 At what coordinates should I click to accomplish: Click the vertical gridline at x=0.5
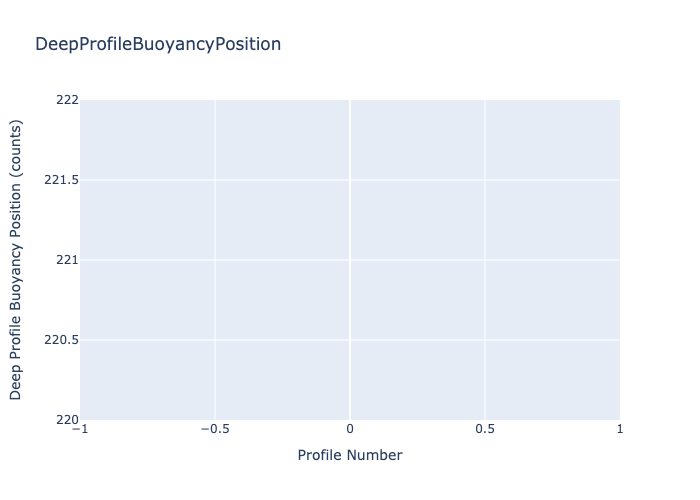click(x=485, y=300)
